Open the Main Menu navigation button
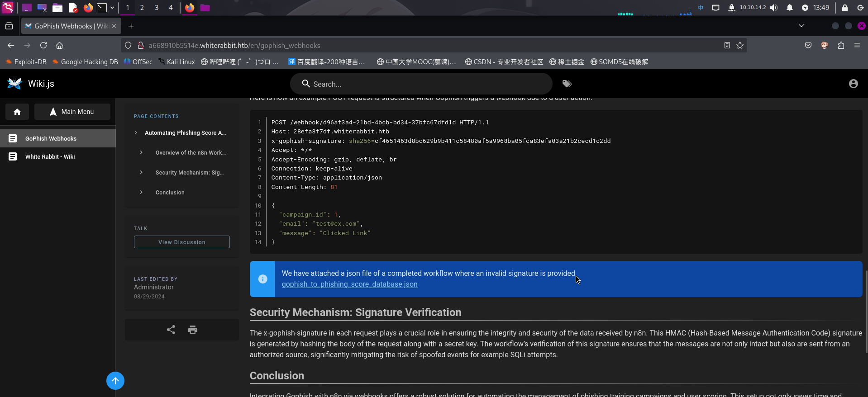 [x=72, y=112]
